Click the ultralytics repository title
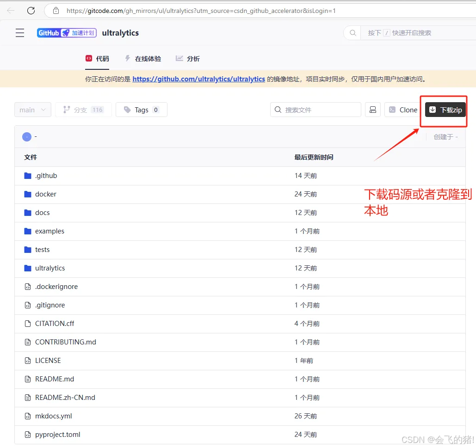This screenshot has width=476, height=448. coord(120,33)
